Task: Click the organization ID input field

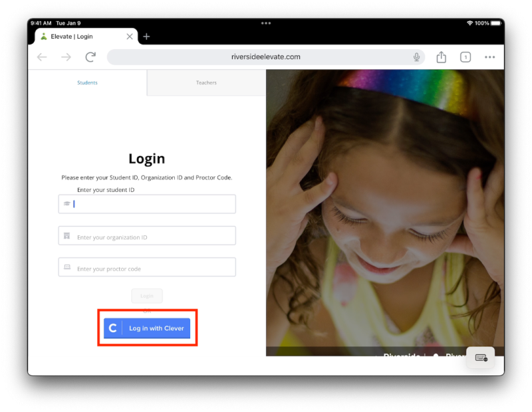Action: tap(153, 236)
